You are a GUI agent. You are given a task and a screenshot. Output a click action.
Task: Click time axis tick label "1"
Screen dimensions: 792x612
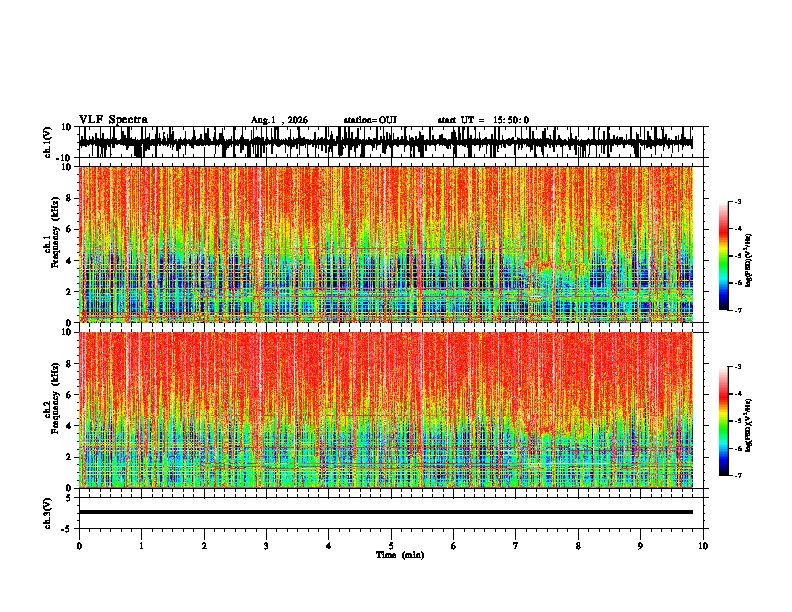pos(141,546)
